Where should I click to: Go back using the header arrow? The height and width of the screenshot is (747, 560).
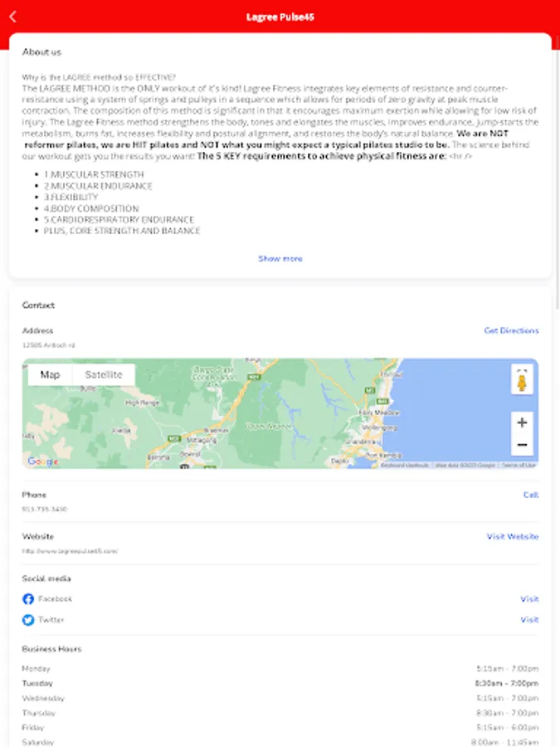click(x=12, y=17)
